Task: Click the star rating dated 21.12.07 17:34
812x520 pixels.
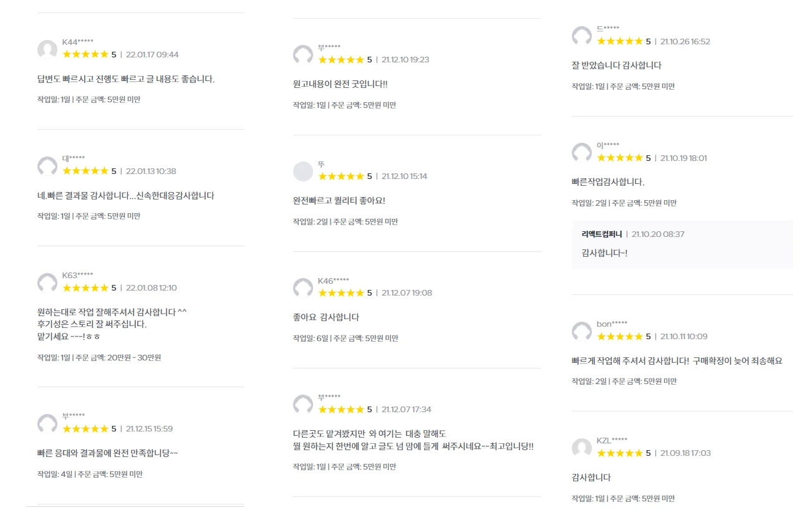Action: [341, 409]
